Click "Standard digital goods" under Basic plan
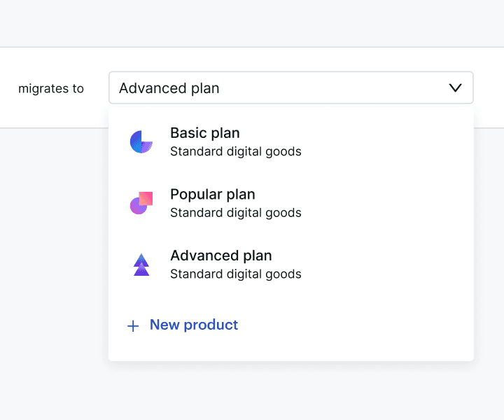Screen dimensions: 504x420 pyautogui.click(x=236, y=151)
